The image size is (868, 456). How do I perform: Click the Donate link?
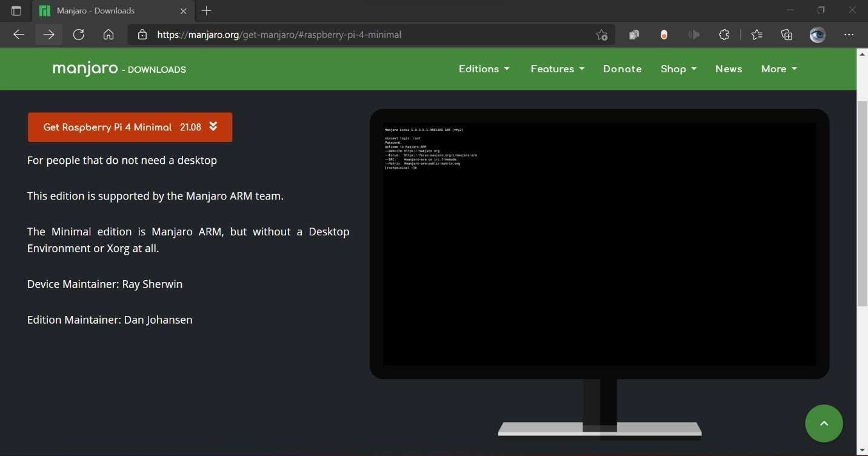point(622,69)
